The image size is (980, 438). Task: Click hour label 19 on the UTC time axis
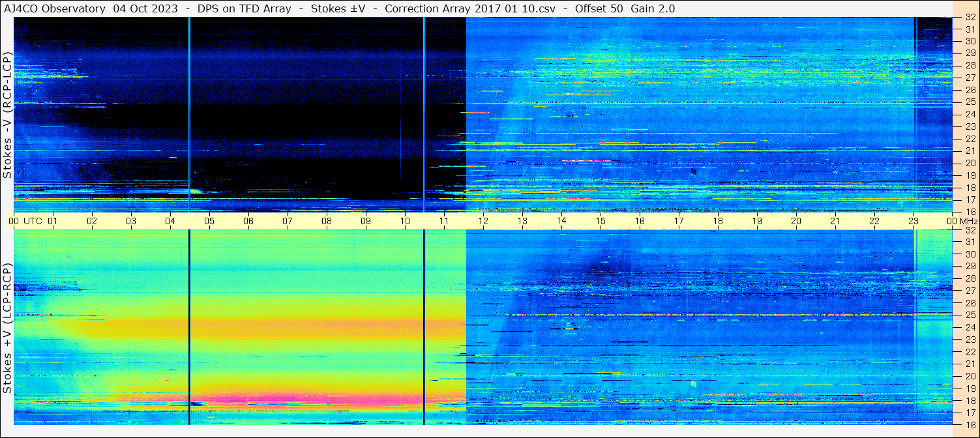pyautogui.click(x=757, y=221)
